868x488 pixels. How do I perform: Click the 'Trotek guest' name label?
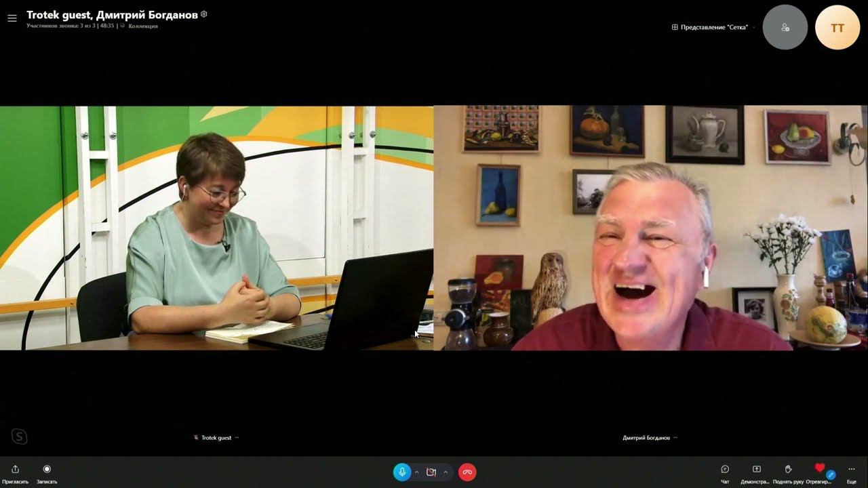[216, 438]
